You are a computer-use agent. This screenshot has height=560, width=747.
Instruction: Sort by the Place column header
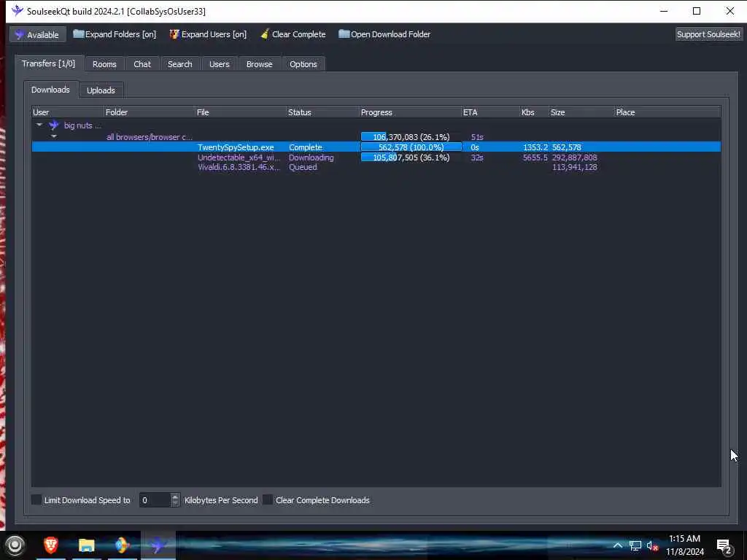point(667,112)
